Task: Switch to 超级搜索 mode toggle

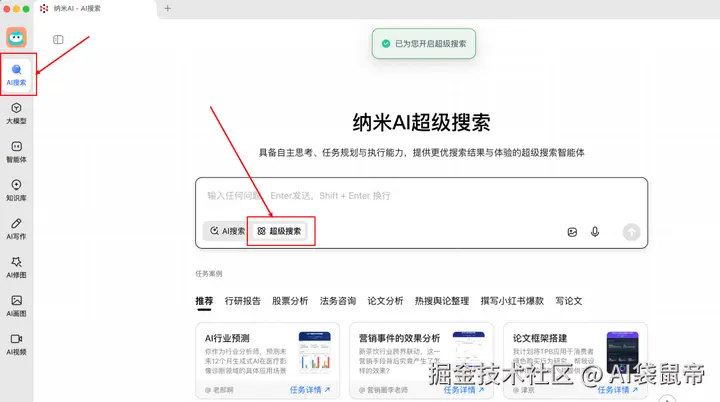Action: click(x=280, y=231)
